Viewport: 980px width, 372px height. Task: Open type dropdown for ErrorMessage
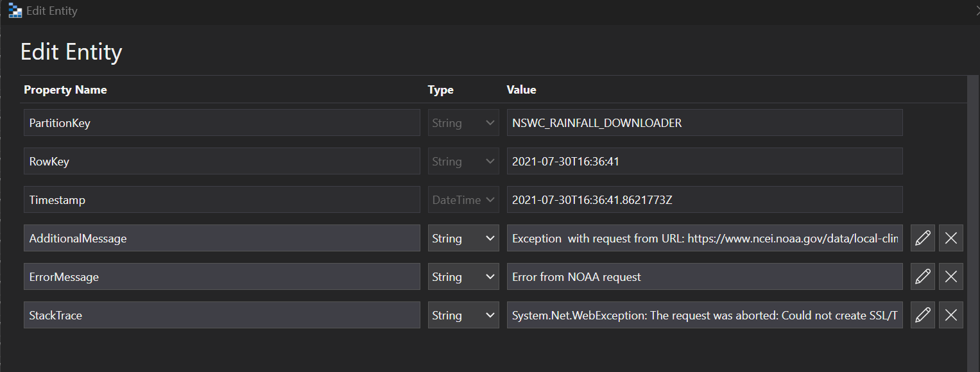pos(463,276)
